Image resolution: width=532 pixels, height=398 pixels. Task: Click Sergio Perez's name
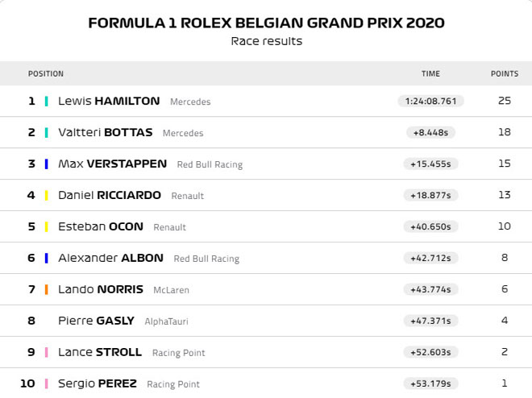pyautogui.click(x=98, y=383)
